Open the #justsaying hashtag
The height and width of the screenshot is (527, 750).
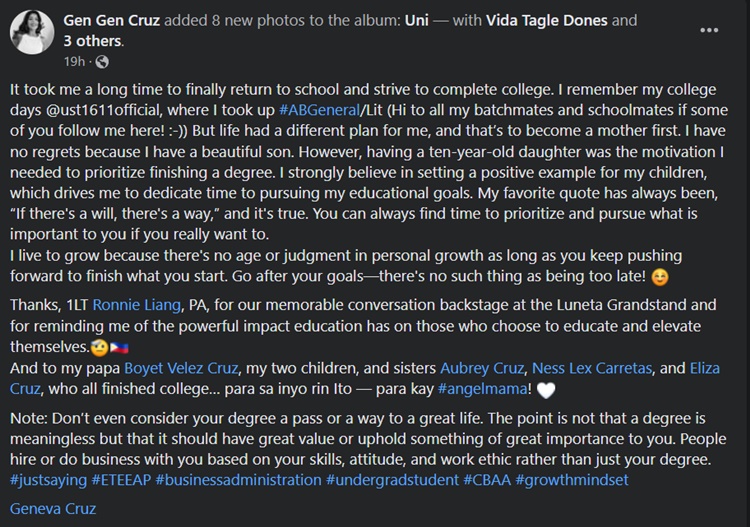pos(48,480)
